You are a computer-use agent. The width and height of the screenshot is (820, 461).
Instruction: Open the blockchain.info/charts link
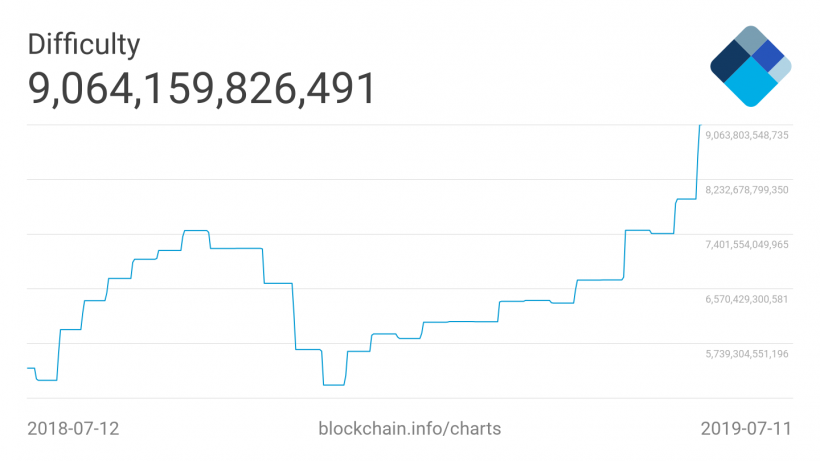(409, 428)
